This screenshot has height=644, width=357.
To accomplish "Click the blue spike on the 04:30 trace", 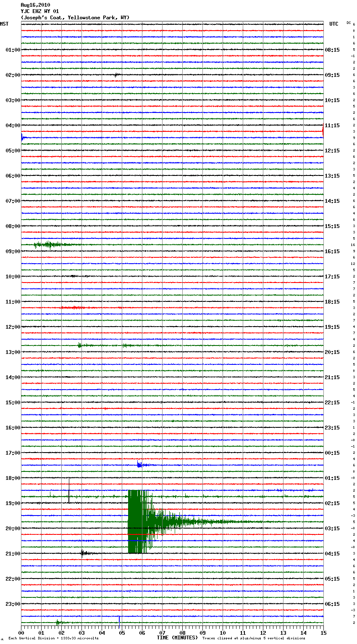I will pos(23,137).
